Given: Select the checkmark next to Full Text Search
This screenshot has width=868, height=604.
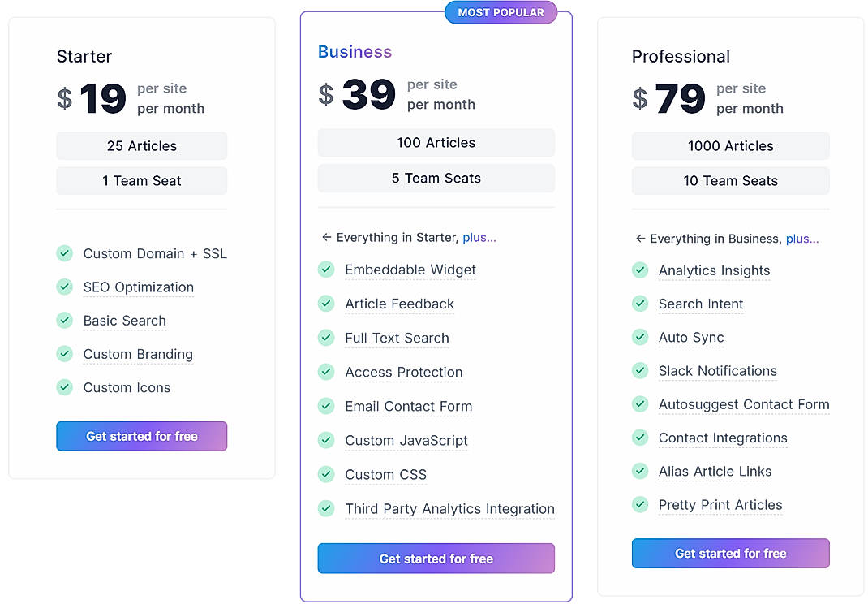Looking at the screenshot, I should (x=326, y=338).
